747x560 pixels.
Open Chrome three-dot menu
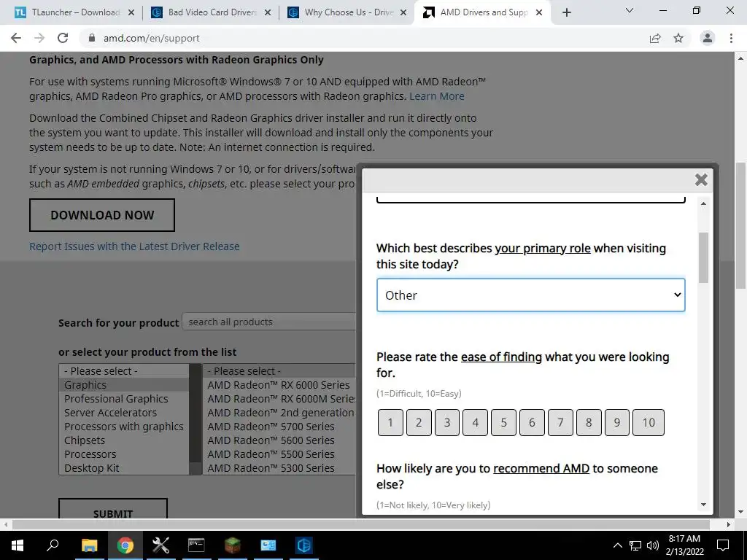pyautogui.click(x=731, y=38)
